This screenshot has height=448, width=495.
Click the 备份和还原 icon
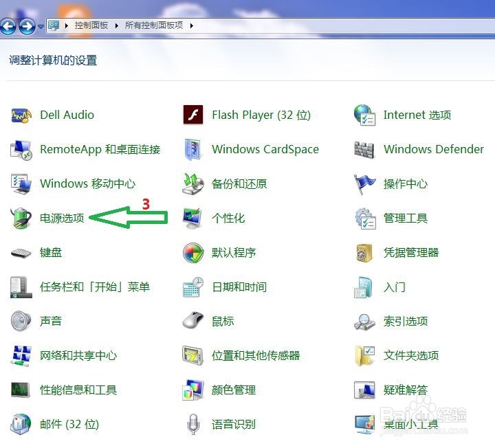tap(193, 184)
